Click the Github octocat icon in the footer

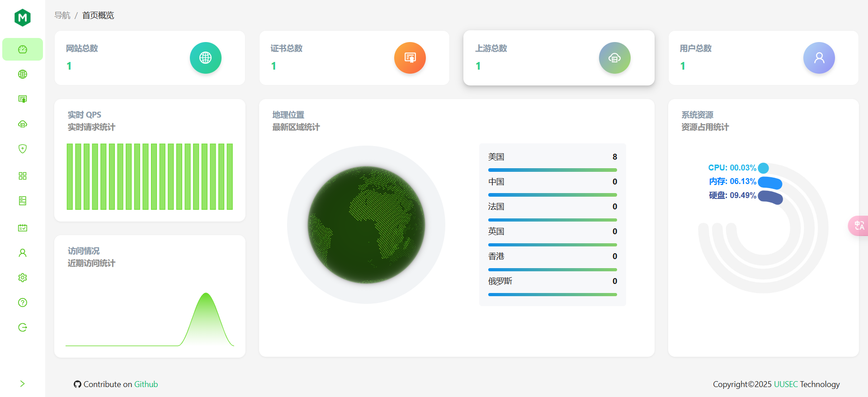[78, 384]
